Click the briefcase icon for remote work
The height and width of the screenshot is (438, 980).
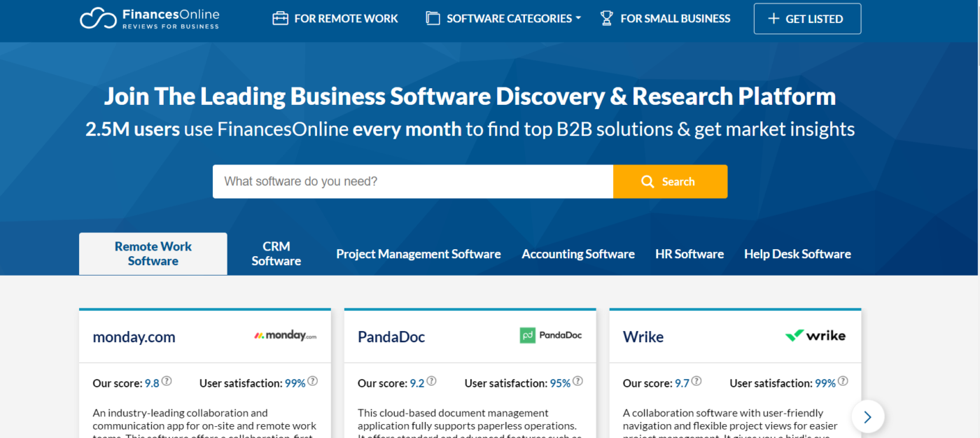pos(280,18)
